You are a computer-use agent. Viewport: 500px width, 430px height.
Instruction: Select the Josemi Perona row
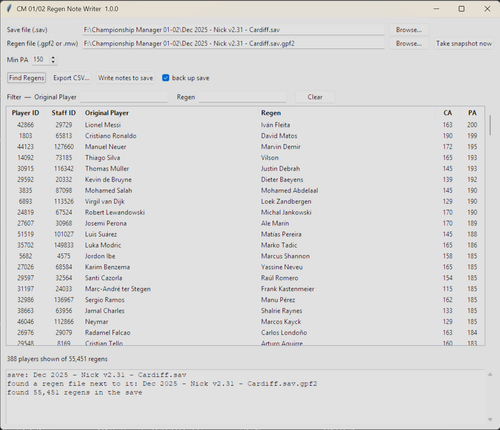pos(245,223)
